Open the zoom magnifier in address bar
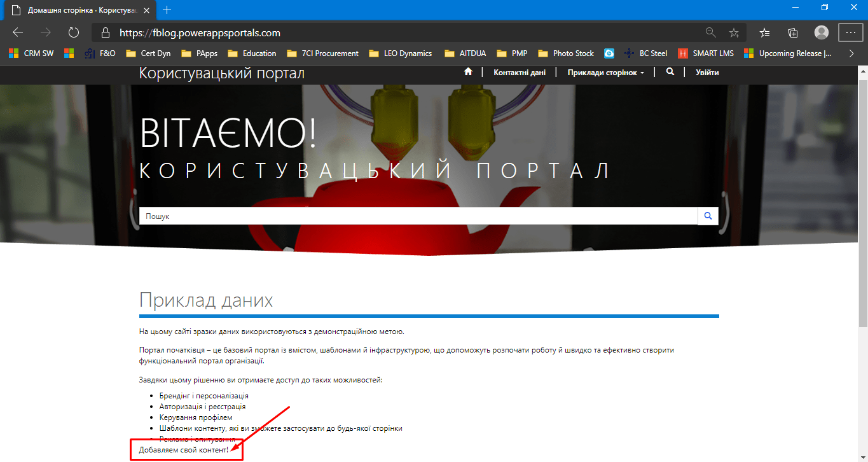Image resolution: width=868 pixels, height=462 pixels. [x=710, y=32]
